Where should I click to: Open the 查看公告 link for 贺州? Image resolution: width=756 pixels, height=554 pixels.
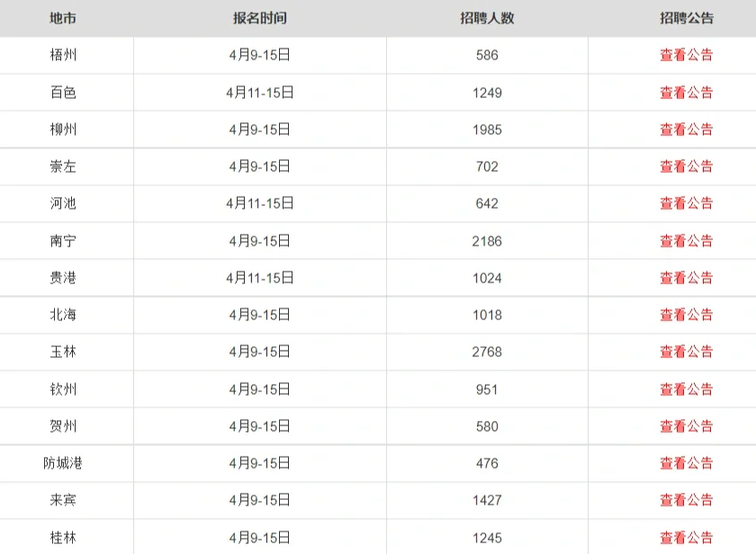(x=686, y=426)
